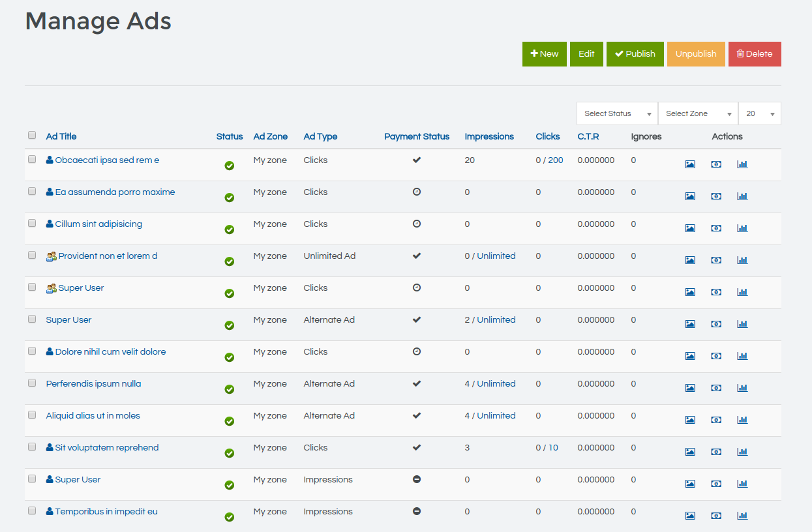The width and height of the screenshot is (812, 532).
Task: Open the Dolore nihil cum velit dolore ad link
Action: tap(110, 351)
